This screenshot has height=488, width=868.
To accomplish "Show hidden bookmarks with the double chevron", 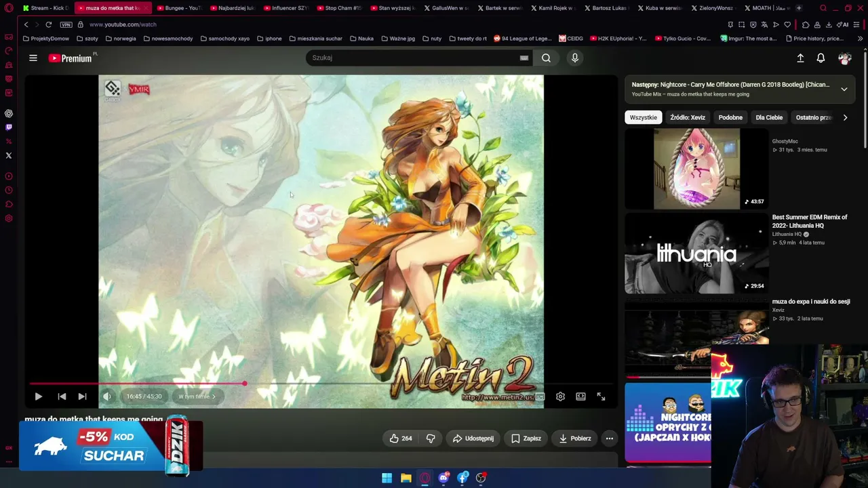I will (861, 39).
